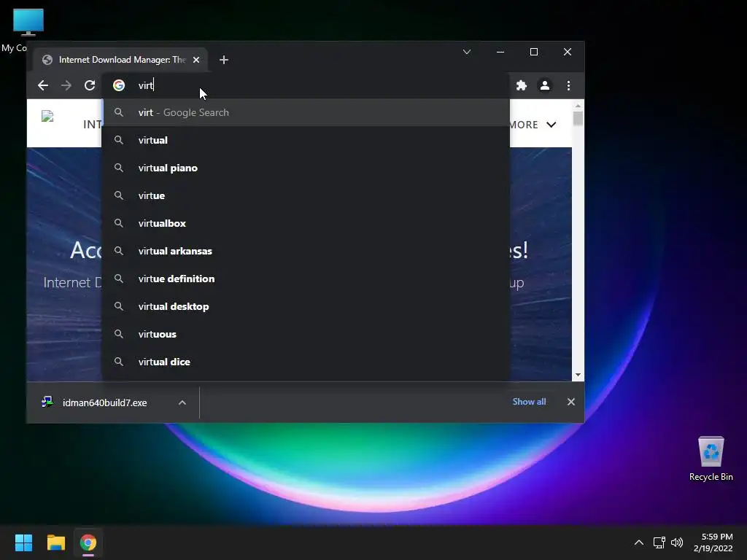Select the 'virtual' suggestion

pos(306,140)
